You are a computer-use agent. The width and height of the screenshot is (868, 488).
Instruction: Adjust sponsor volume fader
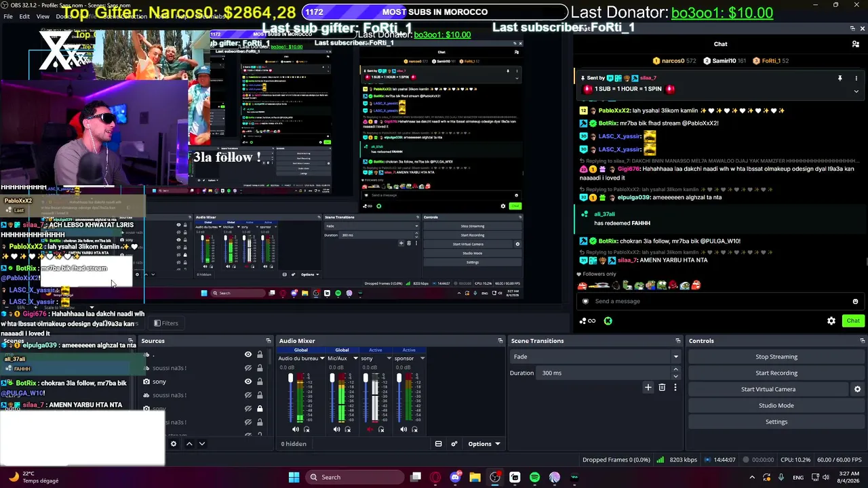pos(399,378)
